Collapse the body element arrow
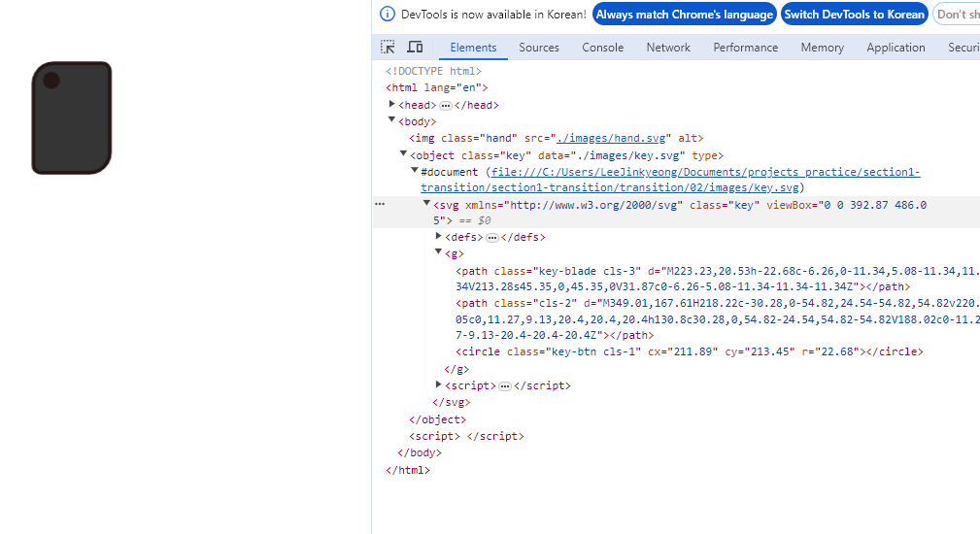Viewport: 980px width, 534px height. (391, 120)
